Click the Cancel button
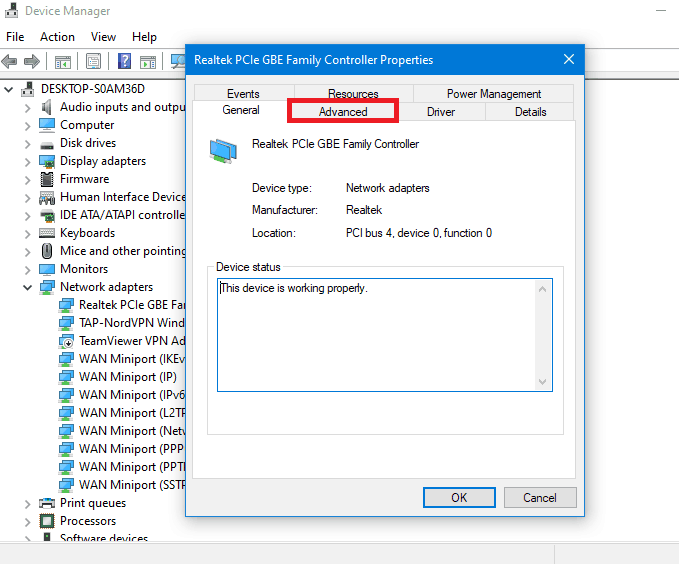The image size is (679, 564). pos(540,497)
